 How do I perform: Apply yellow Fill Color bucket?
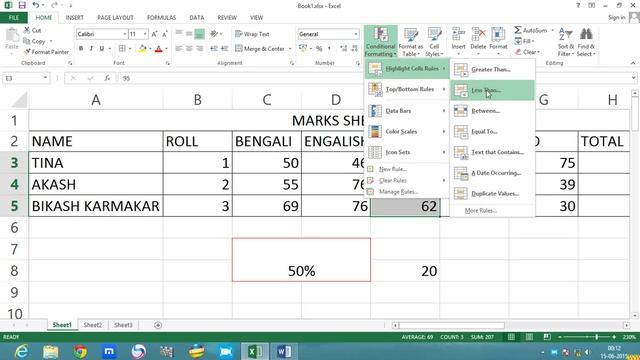coord(142,49)
